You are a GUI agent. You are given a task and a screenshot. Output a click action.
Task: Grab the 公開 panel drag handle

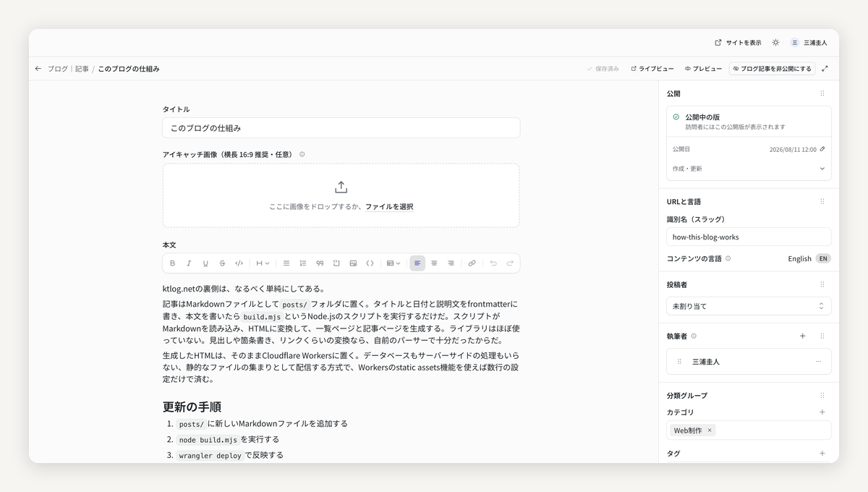(822, 94)
